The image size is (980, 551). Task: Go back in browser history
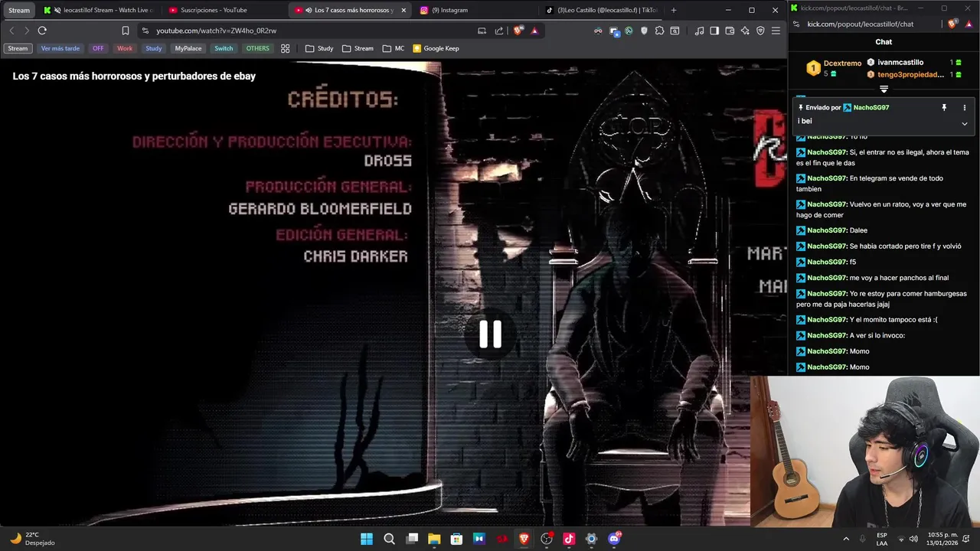tap(11, 31)
